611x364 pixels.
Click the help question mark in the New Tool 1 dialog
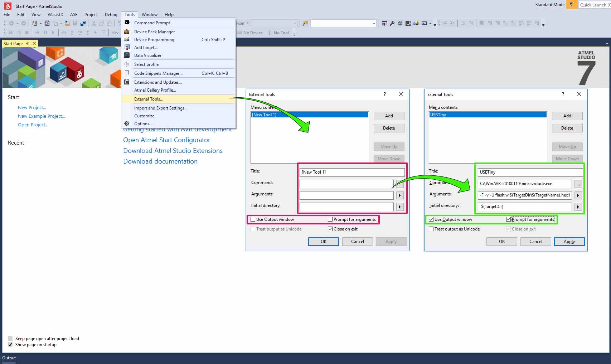pos(385,94)
